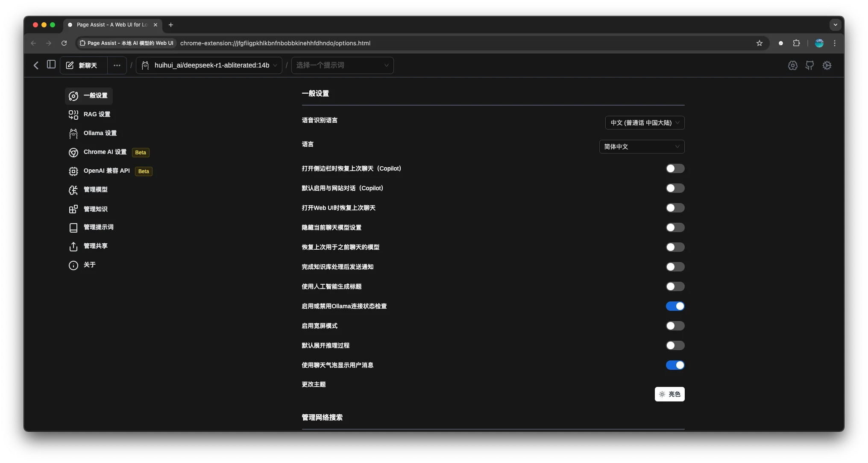This screenshot has height=463, width=868.
Task: Go to 管理知识 section
Action: [88, 209]
